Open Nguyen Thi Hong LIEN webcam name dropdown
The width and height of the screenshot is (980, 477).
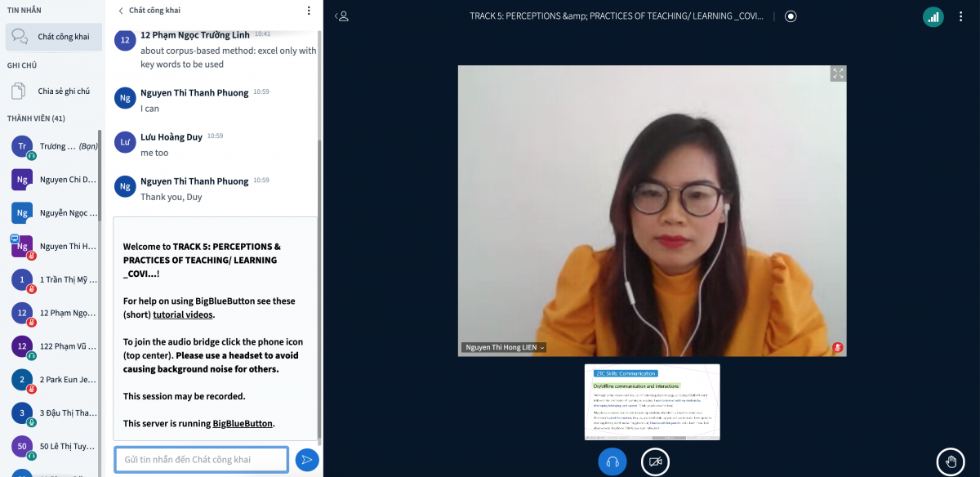(504, 347)
